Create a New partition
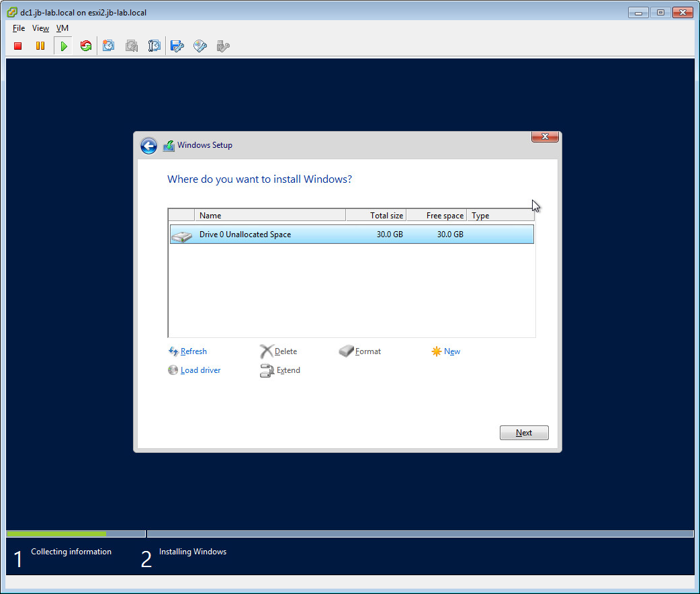This screenshot has height=594, width=700. pyautogui.click(x=452, y=351)
